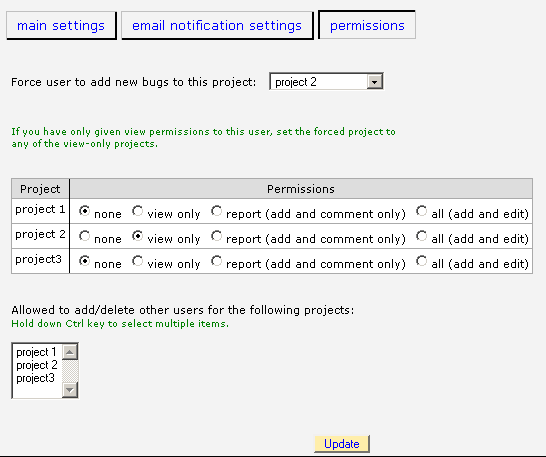Set project 1 permission to view only
546x457 pixels.
click(138, 211)
